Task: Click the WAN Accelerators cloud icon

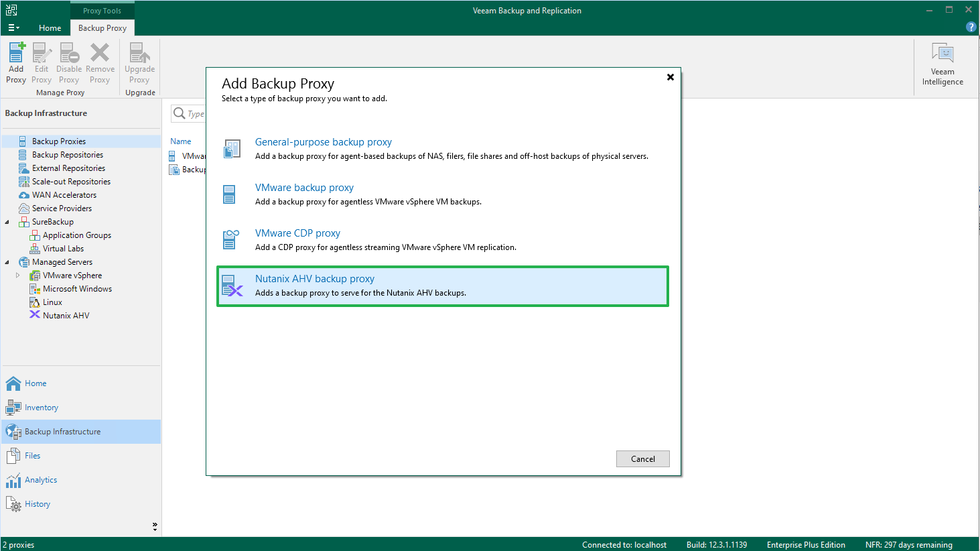Action: tap(23, 195)
